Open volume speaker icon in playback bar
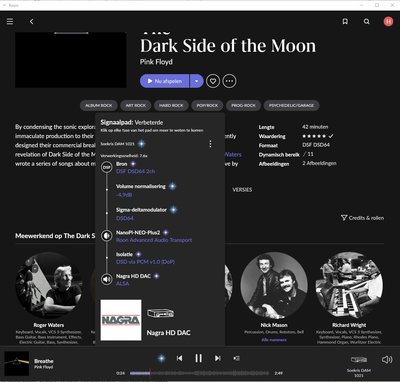 coord(387,360)
